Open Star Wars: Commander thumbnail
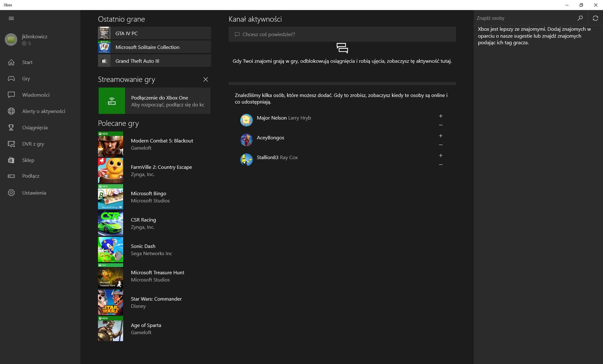Screen dimensions: 603x364 click(111, 302)
